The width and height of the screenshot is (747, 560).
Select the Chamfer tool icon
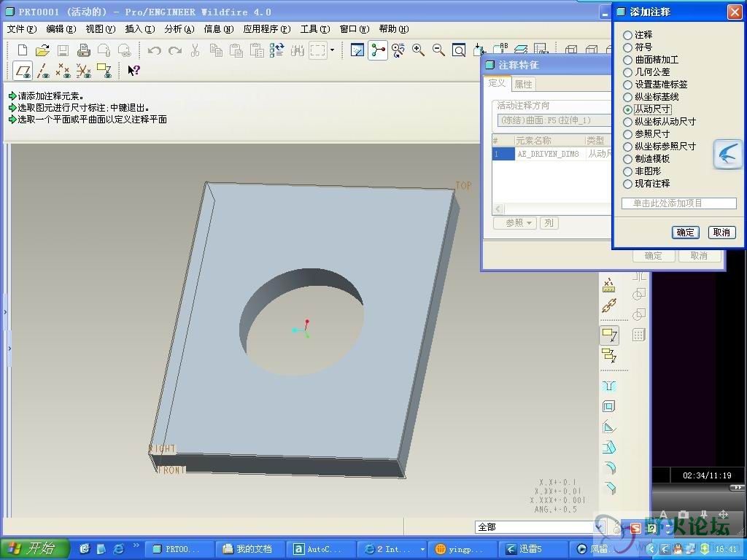[609, 488]
